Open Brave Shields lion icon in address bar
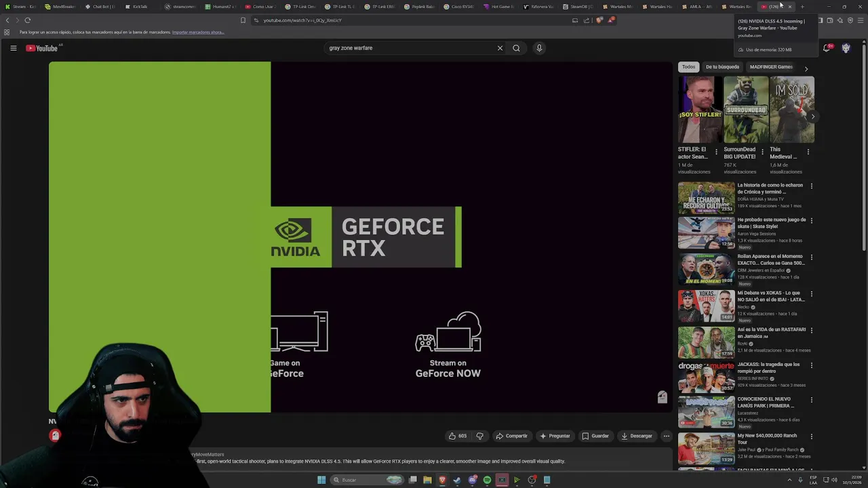This screenshot has width=868, height=488. tap(599, 20)
